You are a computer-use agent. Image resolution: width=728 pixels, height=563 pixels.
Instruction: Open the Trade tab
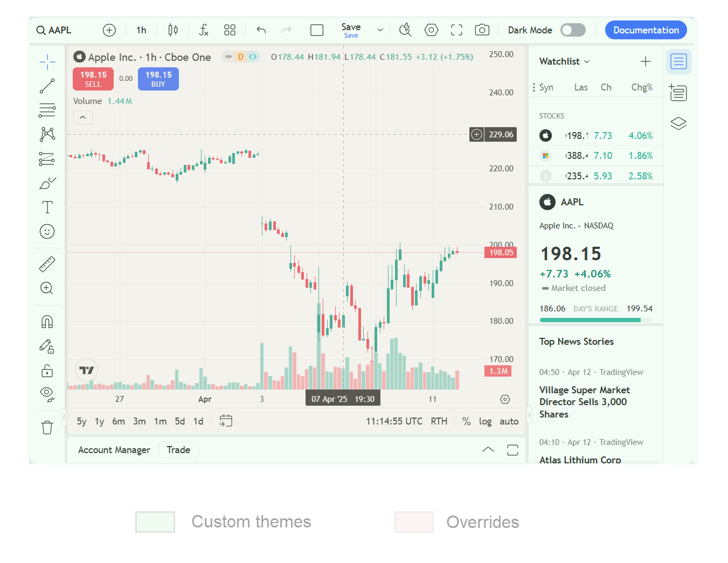178,450
